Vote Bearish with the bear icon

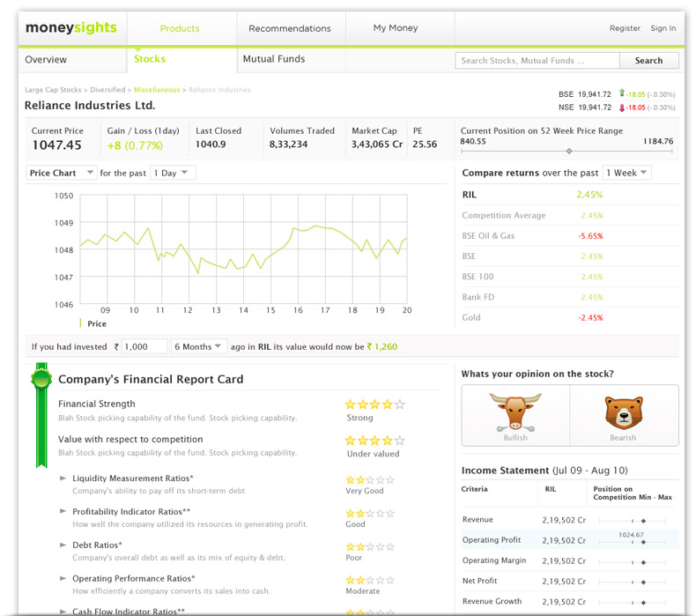pyautogui.click(x=624, y=412)
